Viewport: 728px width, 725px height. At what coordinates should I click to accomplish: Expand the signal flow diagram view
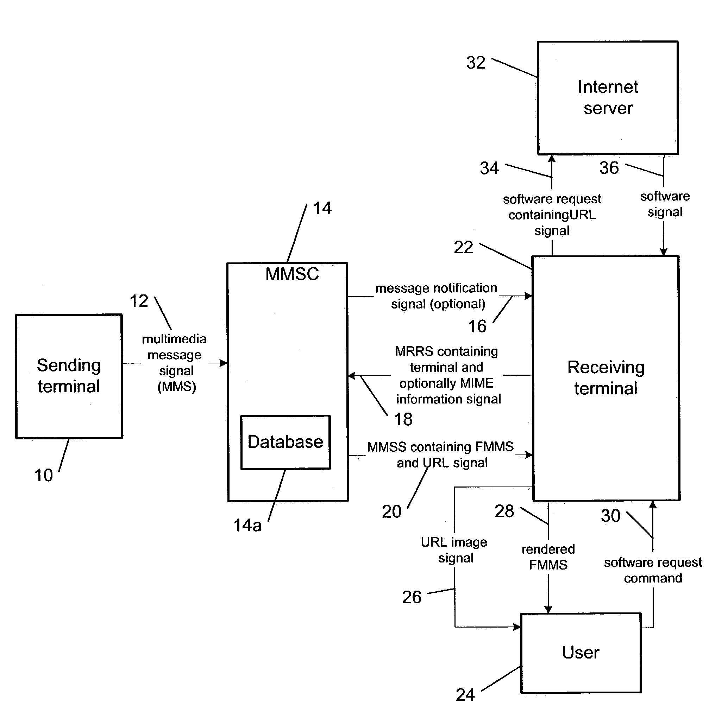click(x=364, y=362)
